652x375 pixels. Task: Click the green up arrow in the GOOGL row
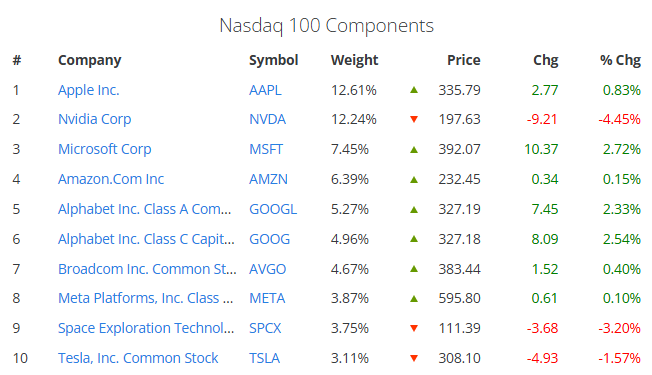(x=414, y=210)
